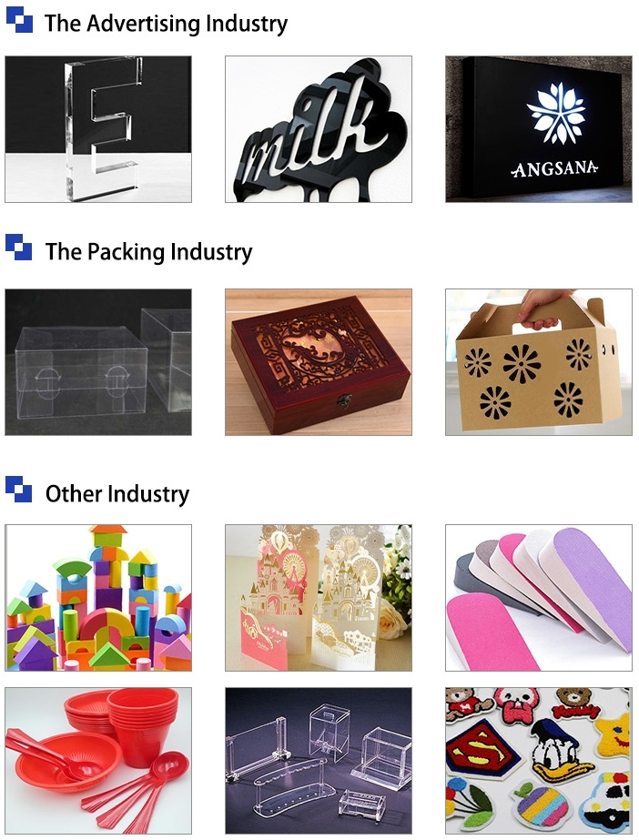
Task: View the embroidered cartoon patches image
Action: (x=539, y=761)
